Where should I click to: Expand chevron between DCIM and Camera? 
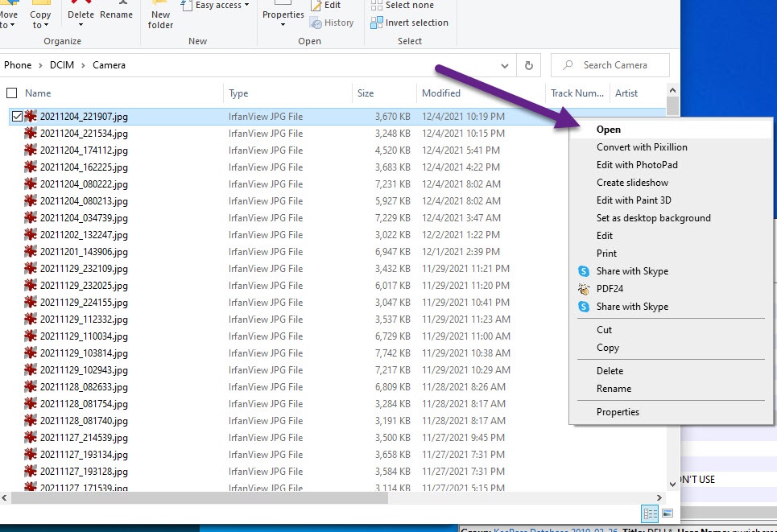tap(83, 65)
